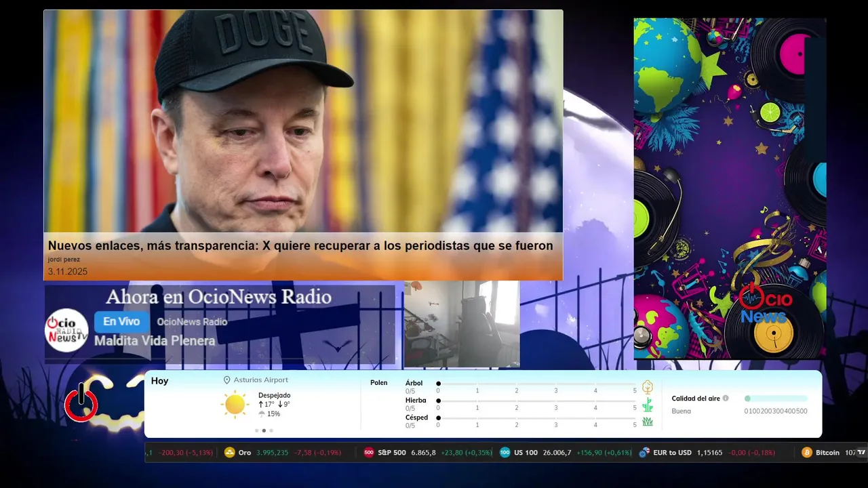Select the third weather carousel dot
This screenshot has width=868, height=488.
tap(271, 430)
